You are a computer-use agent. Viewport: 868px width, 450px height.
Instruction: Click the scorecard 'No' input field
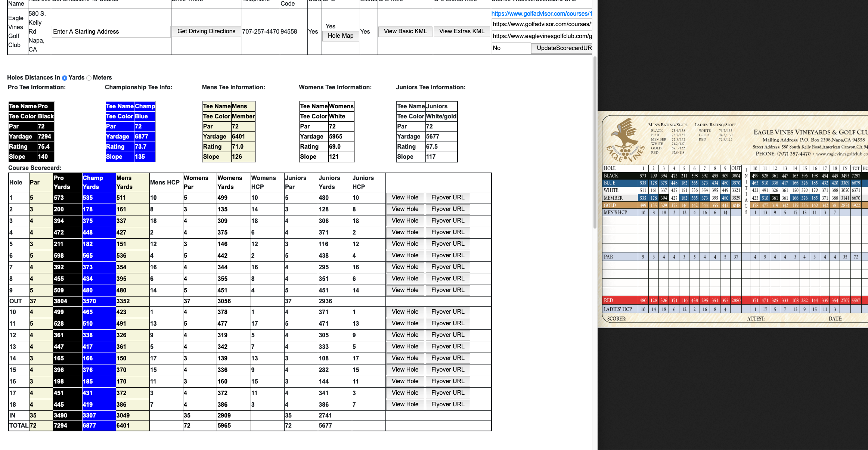(x=511, y=48)
